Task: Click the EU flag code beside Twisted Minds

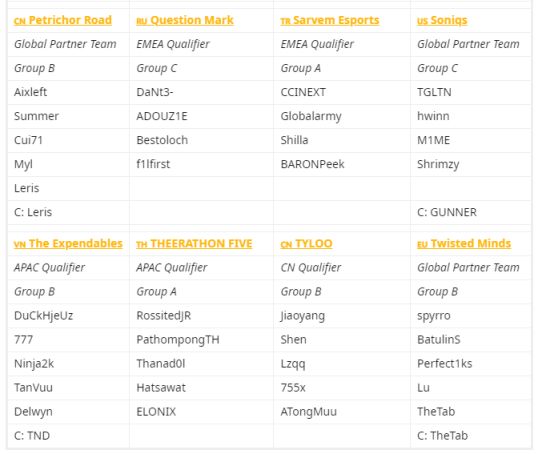Action: (422, 245)
